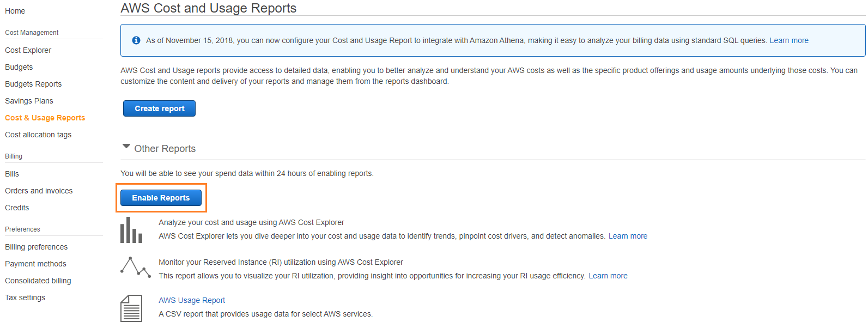
Task: Open Learn more link for RI utilization
Action: coord(608,276)
